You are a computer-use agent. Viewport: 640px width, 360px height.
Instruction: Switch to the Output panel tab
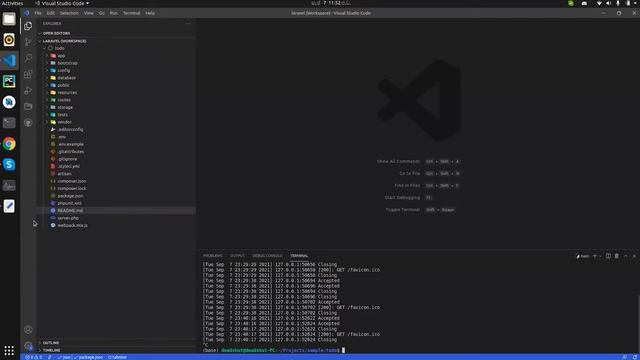(x=237, y=256)
